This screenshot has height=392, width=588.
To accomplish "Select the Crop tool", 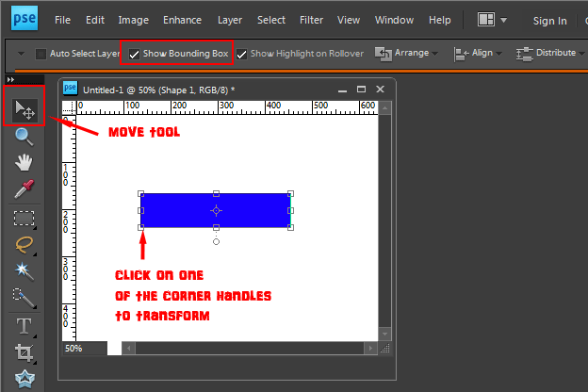I will click(24, 353).
